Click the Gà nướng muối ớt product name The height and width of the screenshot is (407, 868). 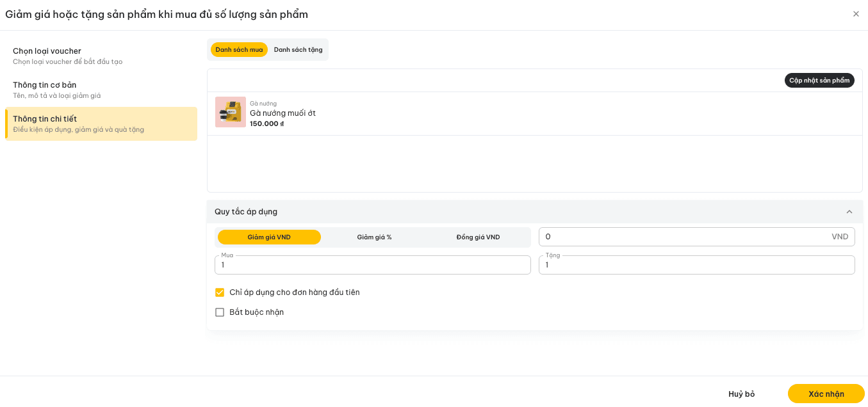[283, 113]
